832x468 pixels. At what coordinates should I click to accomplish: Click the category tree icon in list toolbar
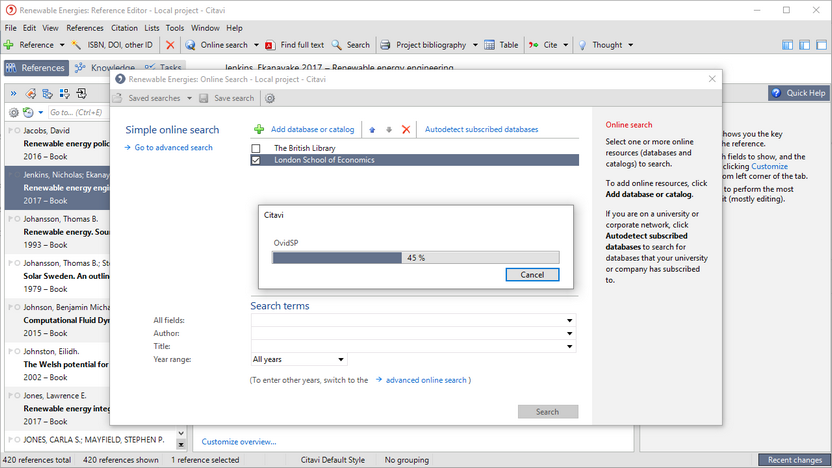48,94
